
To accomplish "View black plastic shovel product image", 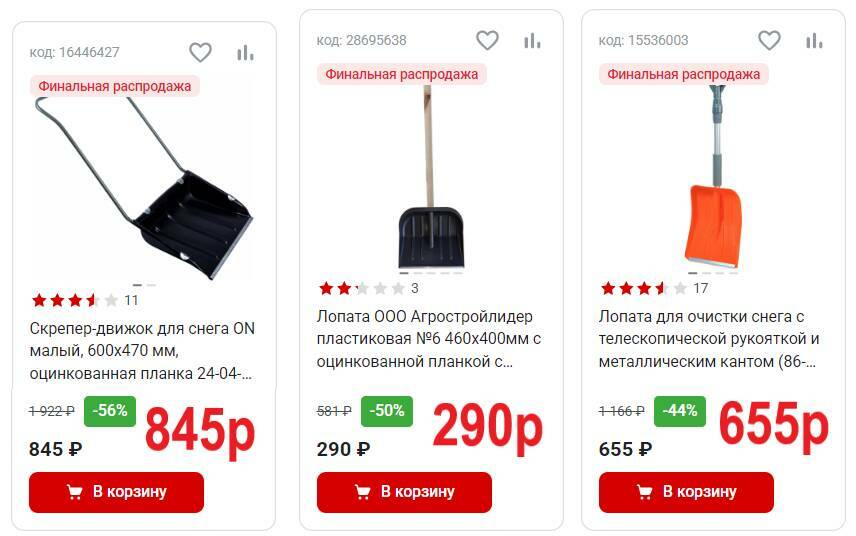I will (431, 177).
